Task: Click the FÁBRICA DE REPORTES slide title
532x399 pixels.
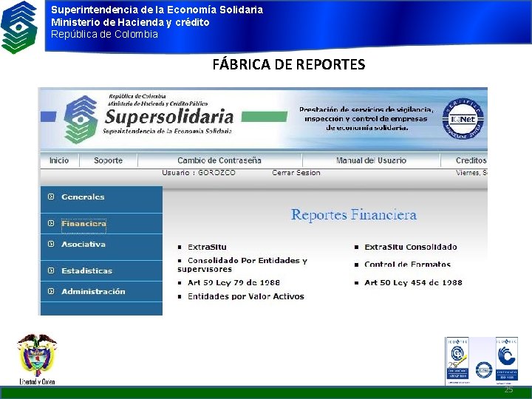Action: point(289,64)
